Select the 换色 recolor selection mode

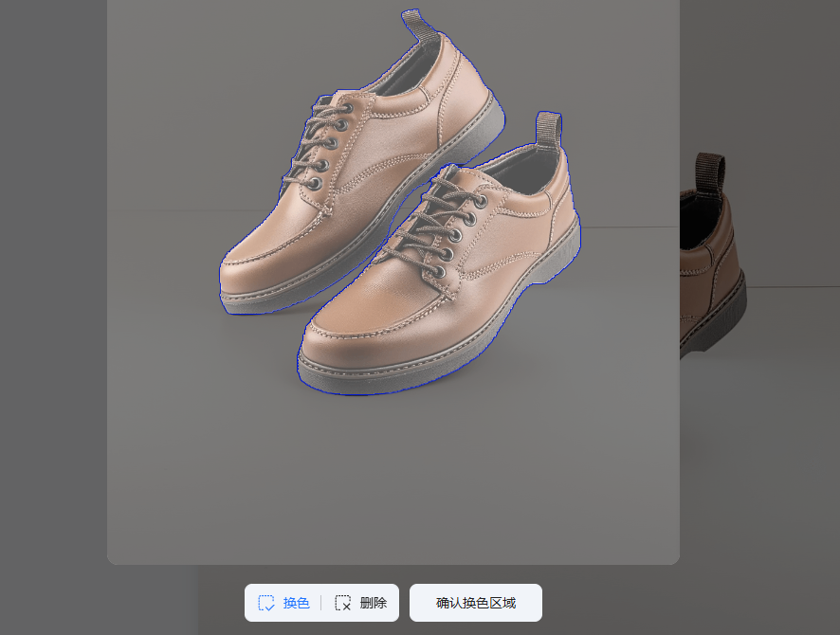(283, 603)
